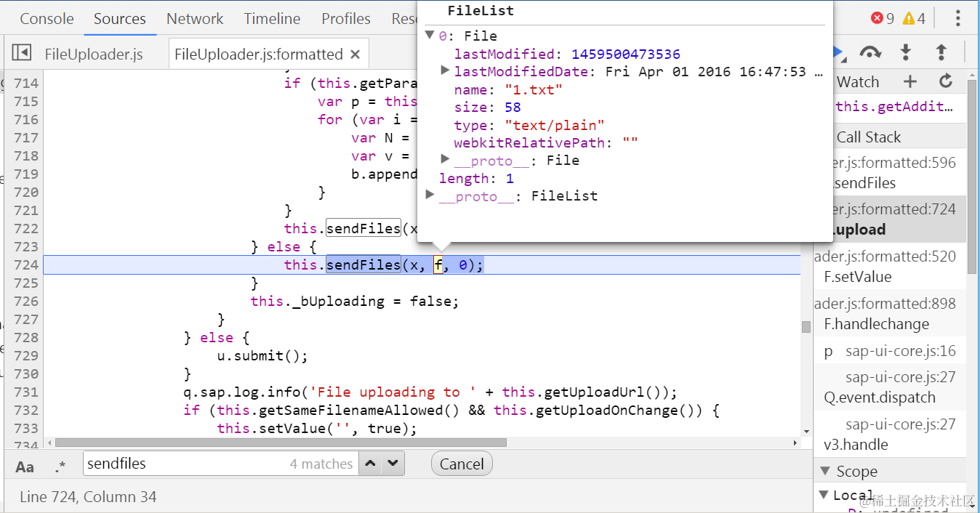The height and width of the screenshot is (513, 980).
Task: Click the 'Line 724, Column 34' status text
Action: [88, 497]
